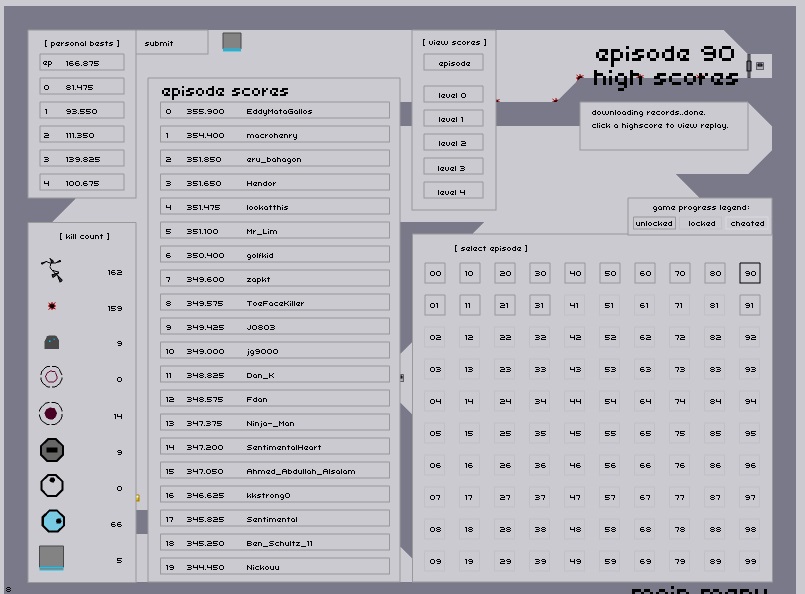Click the gray block icon beside submit
Screen dimensions: 805x594
pos(232,42)
